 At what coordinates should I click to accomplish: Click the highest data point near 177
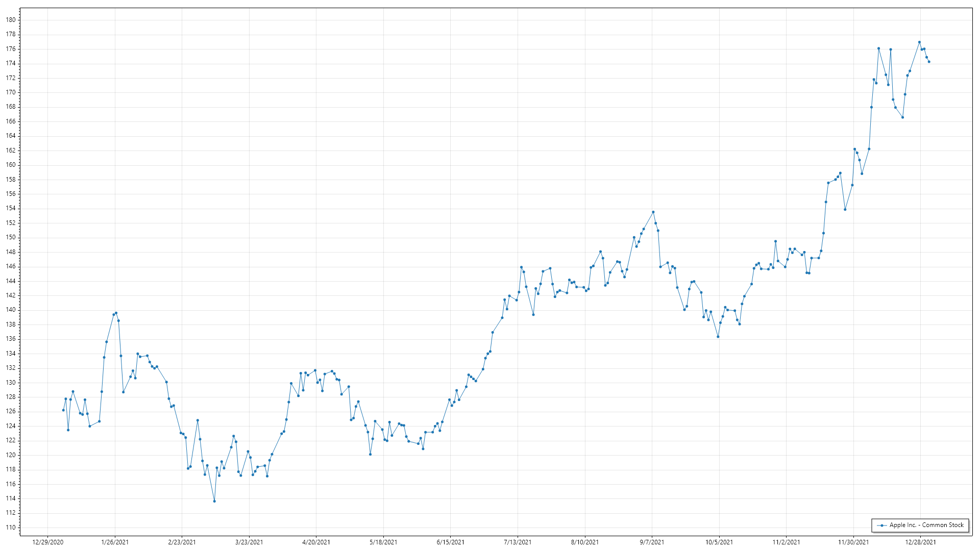click(919, 42)
